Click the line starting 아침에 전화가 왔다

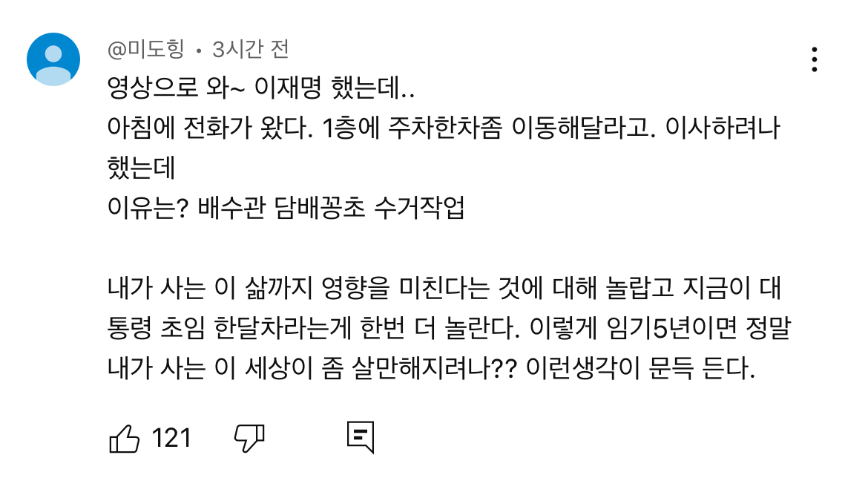coord(444,131)
